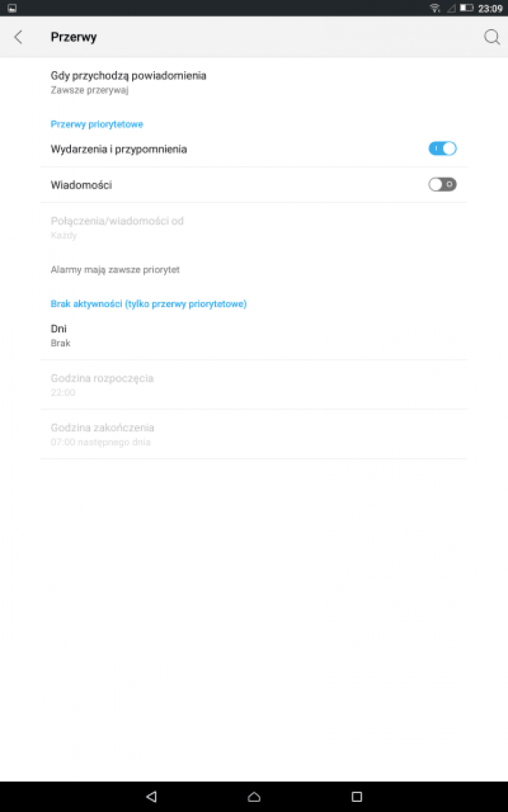Tap the Przerwy page title
Screen dimensions: 508x812
[74, 37]
